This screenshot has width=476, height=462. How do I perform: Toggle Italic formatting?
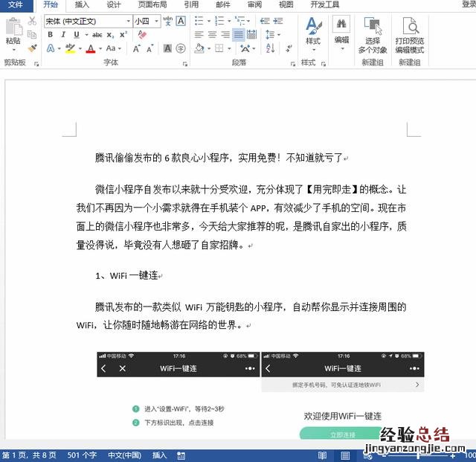click(63, 35)
